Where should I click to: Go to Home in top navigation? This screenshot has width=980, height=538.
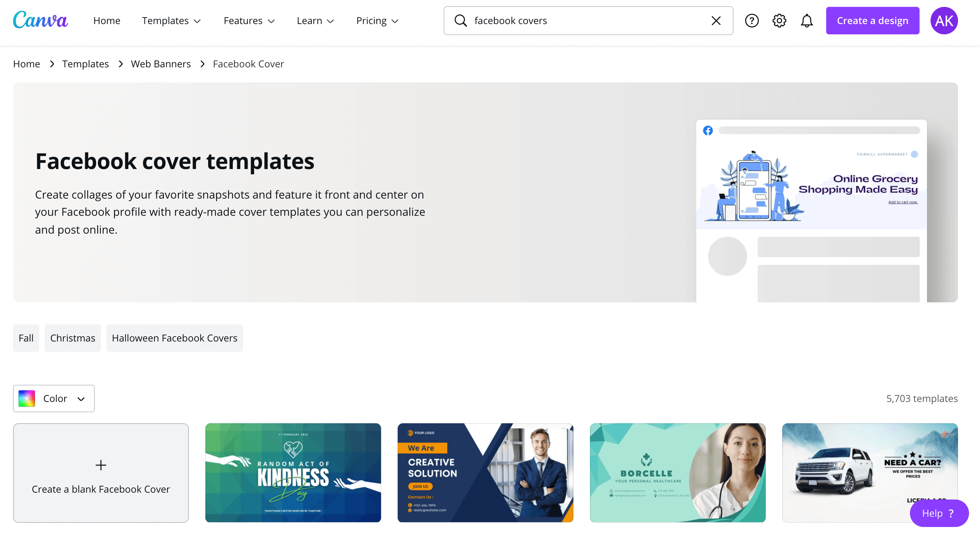click(106, 21)
